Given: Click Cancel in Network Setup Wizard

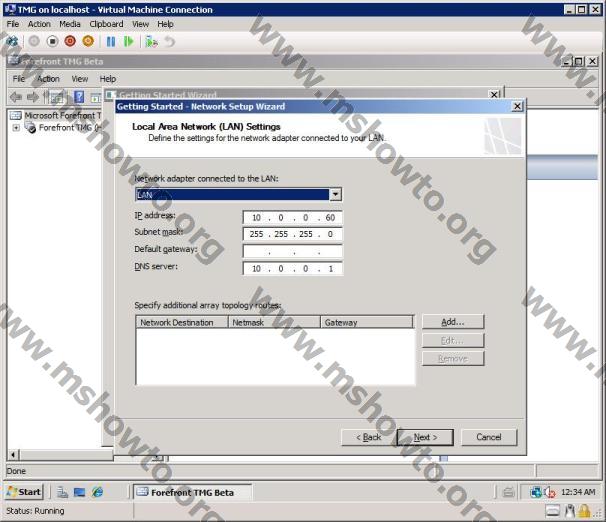Looking at the screenshot, I should (489, 437).
